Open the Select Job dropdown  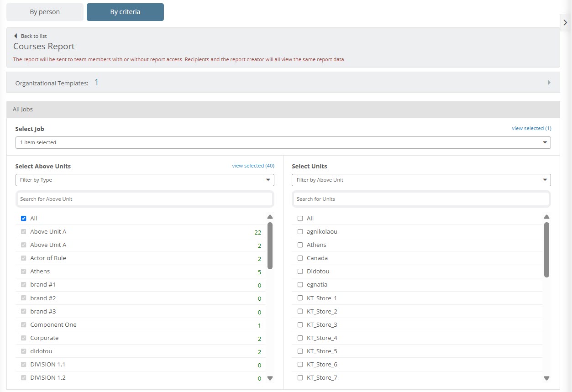click(283, 143)
